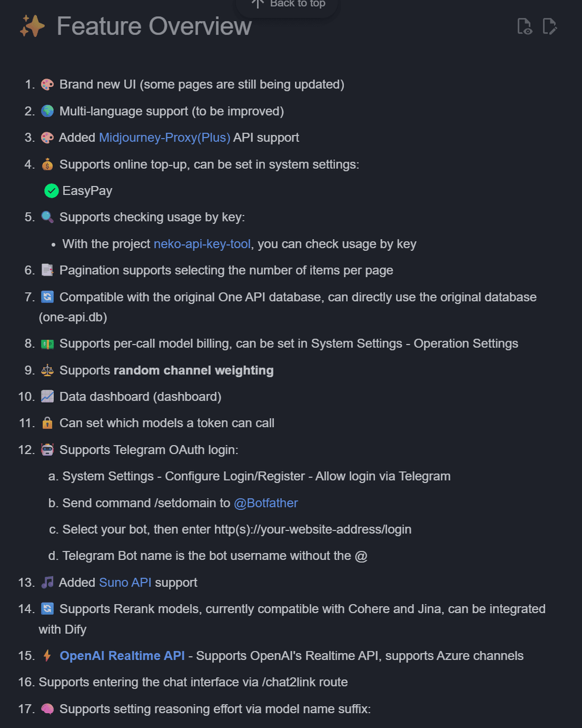Click the lock icon on item 11

(x=47, y=423)
